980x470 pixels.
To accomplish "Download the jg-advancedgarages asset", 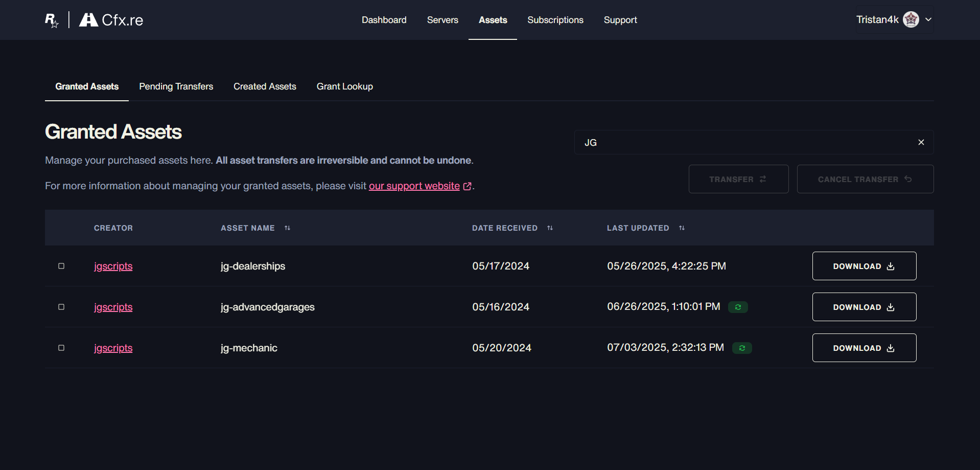I will (864, 307).
